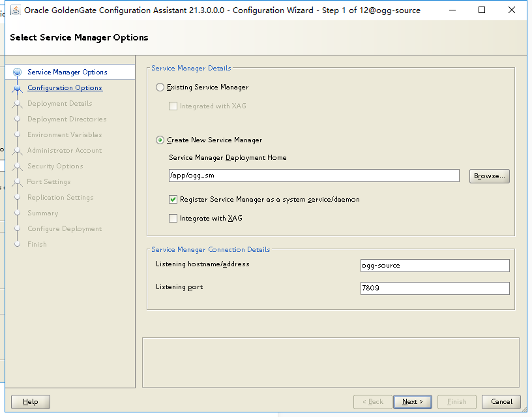Select the Existing Service Manager radio button
The image size is (532, 417).
(160, 87)
